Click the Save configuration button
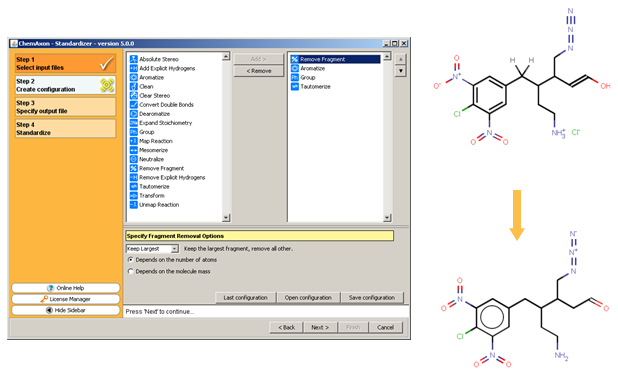The image size is (618, 374). (x=372, y=298)
